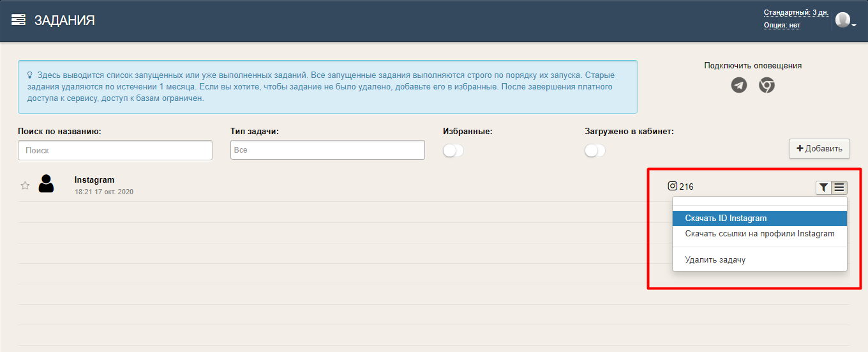Click the Instagram logo next to 216

[672, 187]
